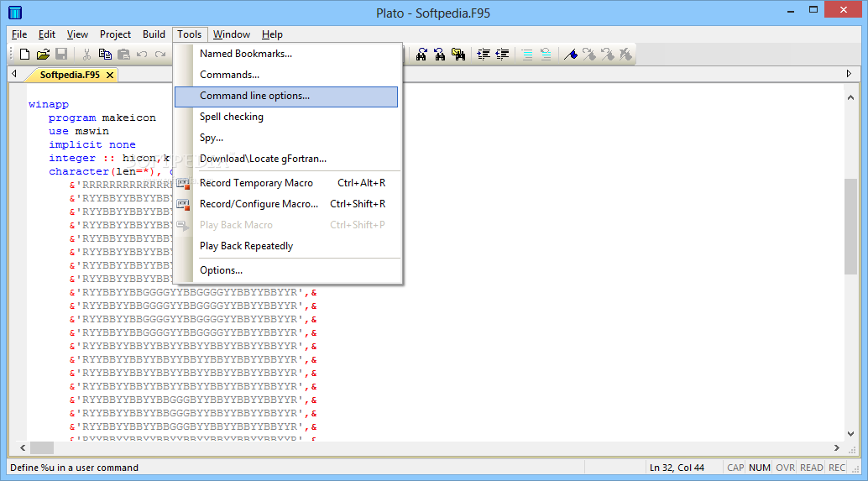This screenshot has width=868, height=481.
Task: Click the comment lines icon
Action: click(527, 55)
